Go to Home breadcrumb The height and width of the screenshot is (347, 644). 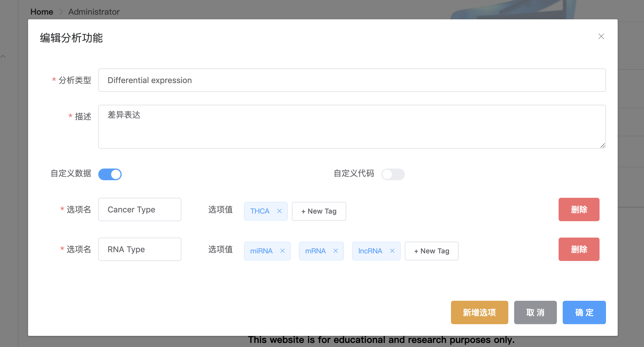[x=42, y=12]
